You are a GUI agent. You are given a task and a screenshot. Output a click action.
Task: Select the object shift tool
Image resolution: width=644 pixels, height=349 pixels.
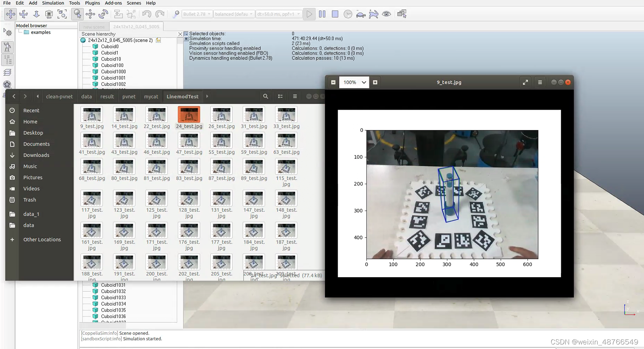(x=90, y=14)
